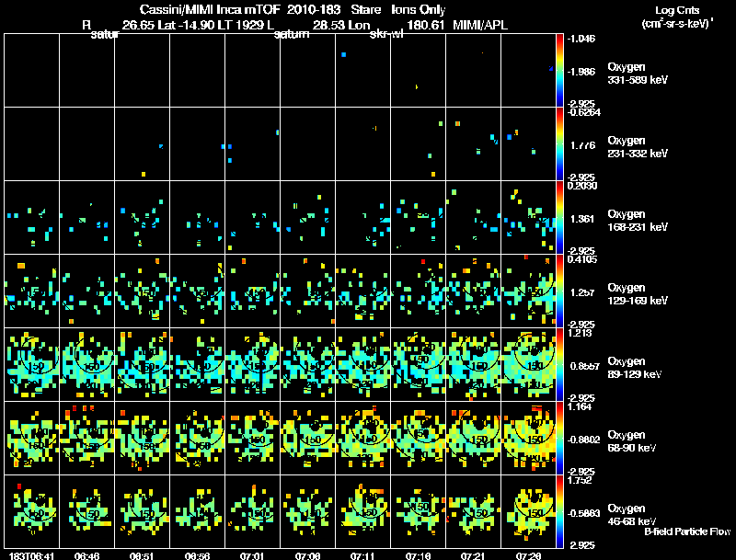Click the 07:01 time axis label

click(x=253, y=555)
